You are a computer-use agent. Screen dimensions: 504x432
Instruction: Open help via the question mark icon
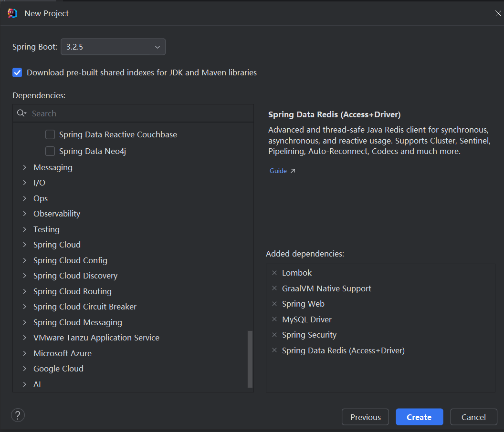(18, 415)
